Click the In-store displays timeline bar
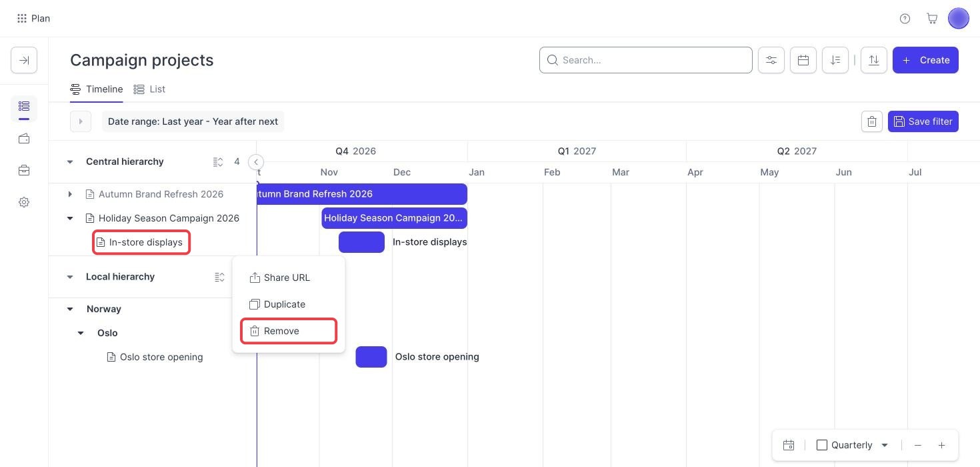 coord(361,242)
